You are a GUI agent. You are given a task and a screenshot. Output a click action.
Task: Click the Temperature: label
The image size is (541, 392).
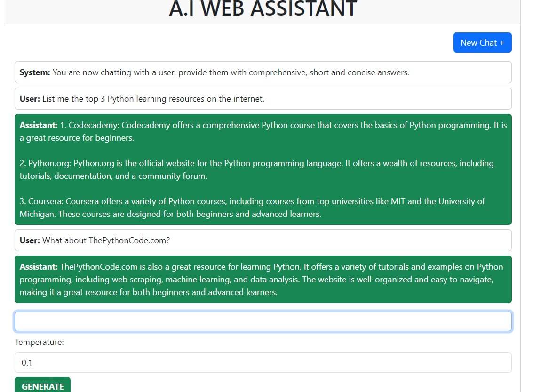(40, 342)
